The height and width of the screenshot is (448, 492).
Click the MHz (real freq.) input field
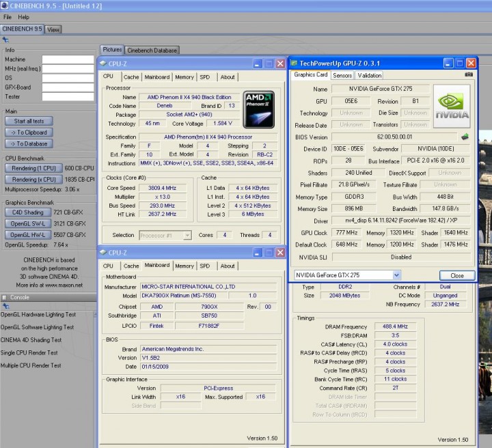point(68,69)
